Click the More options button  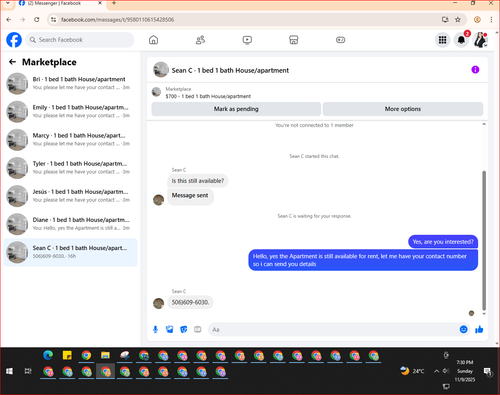(403, 109)
